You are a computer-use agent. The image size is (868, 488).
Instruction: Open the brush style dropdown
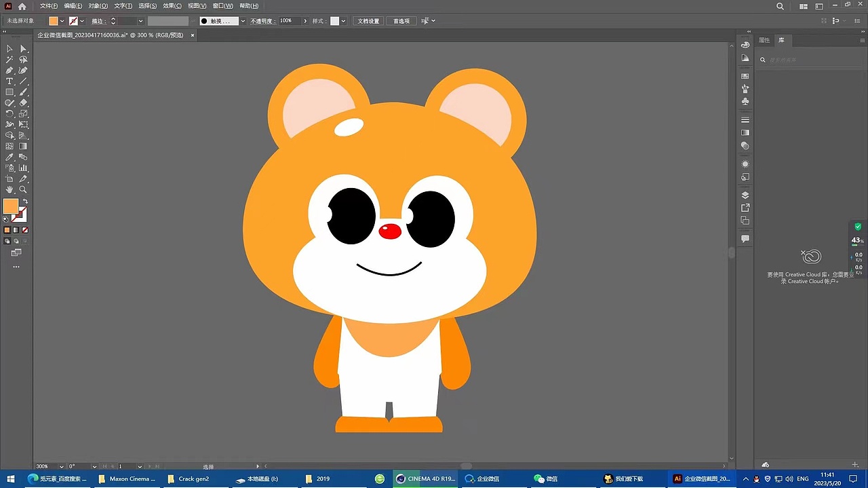pyautogui.click(x=242, y=20)
